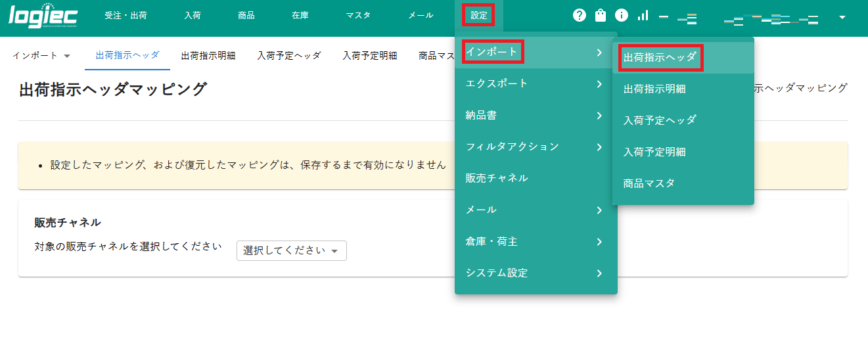Click the shopping bag icon

click(600, 15)
